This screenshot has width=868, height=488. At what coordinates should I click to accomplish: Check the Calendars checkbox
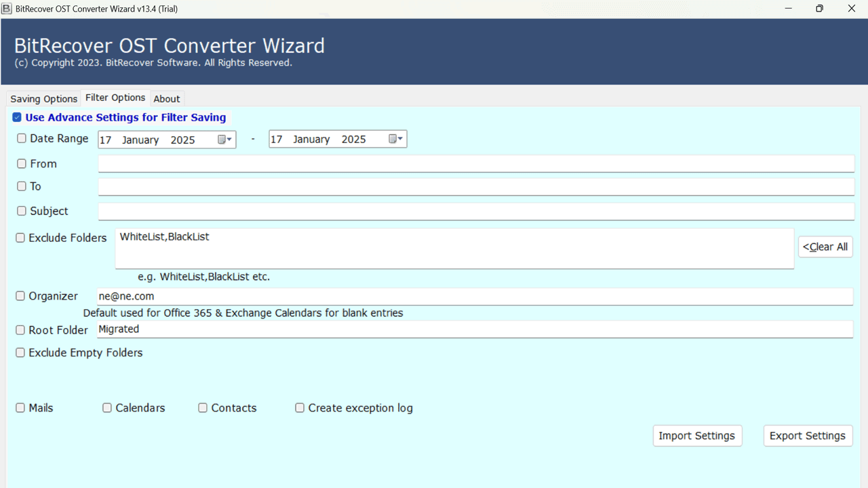107,408
